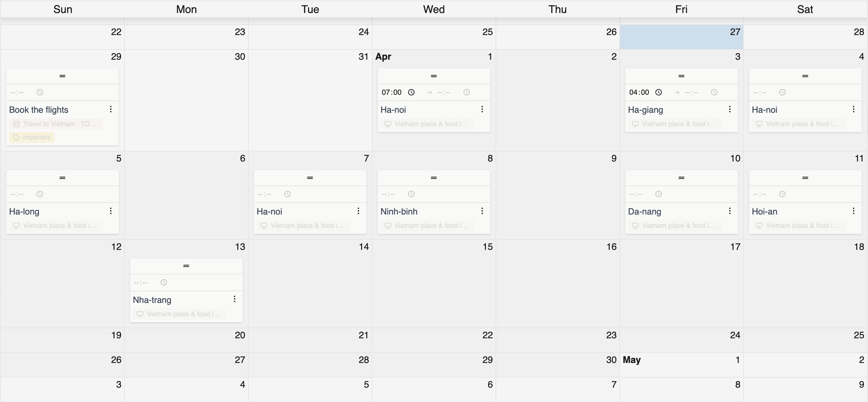Viewport: 868px width, 402px height.
Task: Open the three-dot menu on Da-nang card
Action: click(730, 211)
